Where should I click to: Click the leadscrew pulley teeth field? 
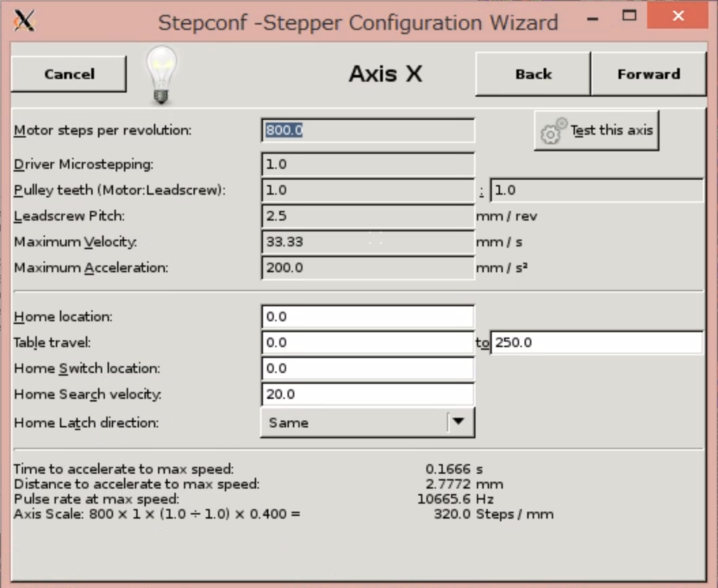[597, 190]
